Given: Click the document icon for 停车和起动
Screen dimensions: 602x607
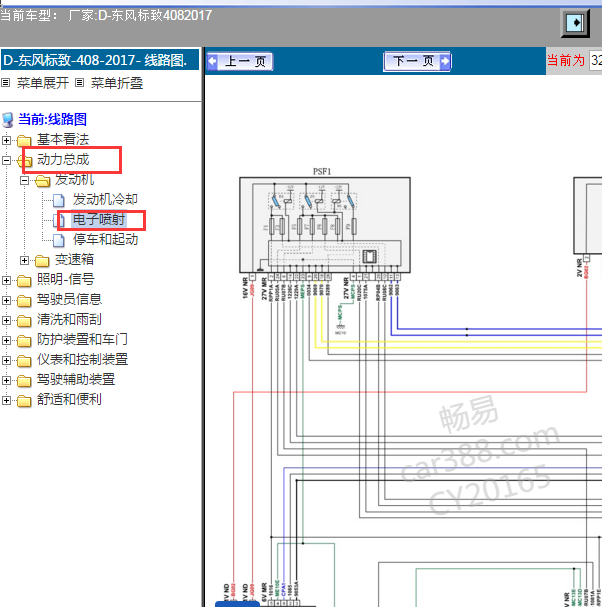Looking at the screenshot, I should pyautogui.click(x=58, y=240).
